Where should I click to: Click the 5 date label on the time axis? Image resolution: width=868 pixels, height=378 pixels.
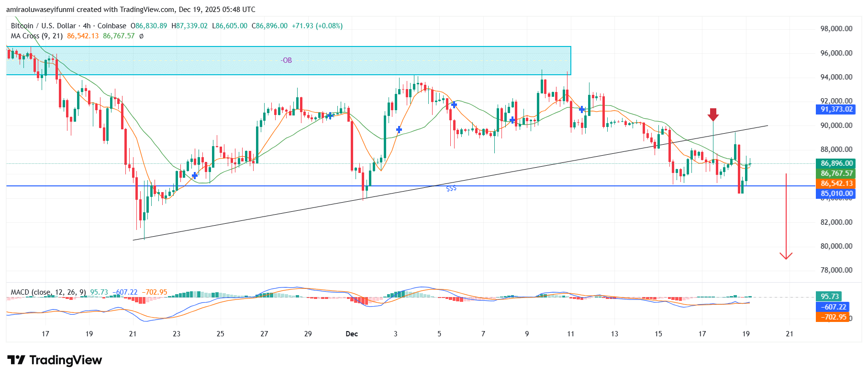click(439, 334)
